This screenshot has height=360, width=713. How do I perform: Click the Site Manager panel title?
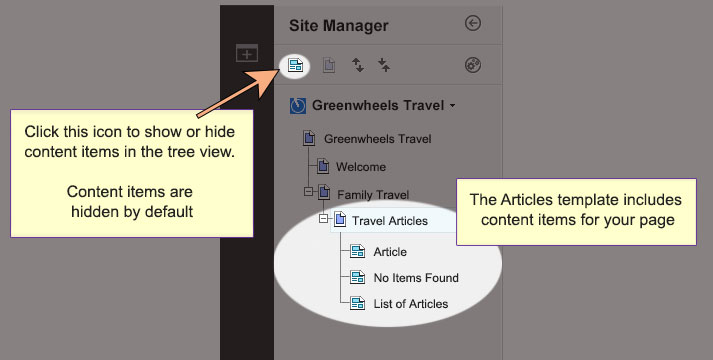coord(339,26)
